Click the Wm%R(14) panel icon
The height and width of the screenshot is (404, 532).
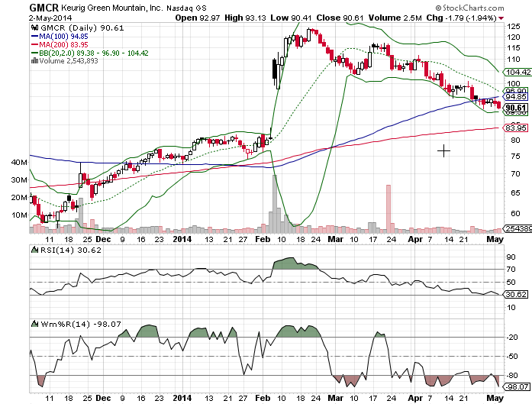pos(34,325)
